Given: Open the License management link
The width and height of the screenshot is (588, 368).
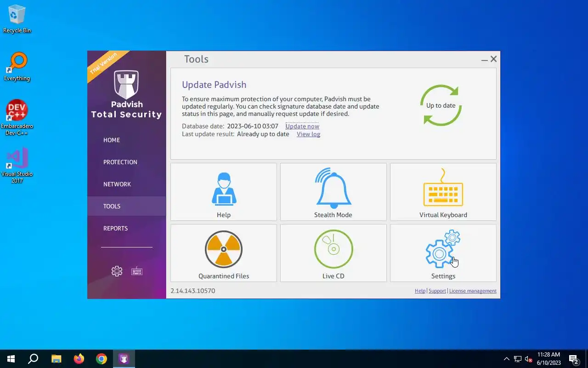Looking at the screenshot, I should click(473, 291).
